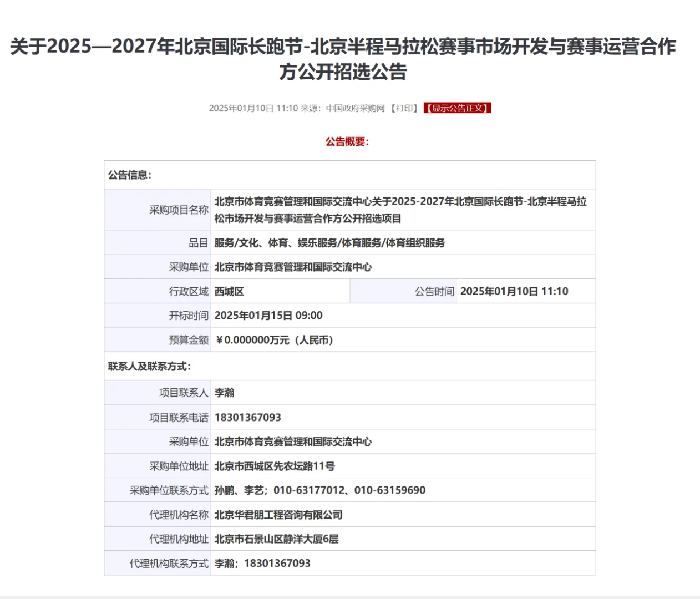Click the 采购单位 value 北京市体育竞赛管理和国际交流中心
The image size is (700, 599).
294,267
